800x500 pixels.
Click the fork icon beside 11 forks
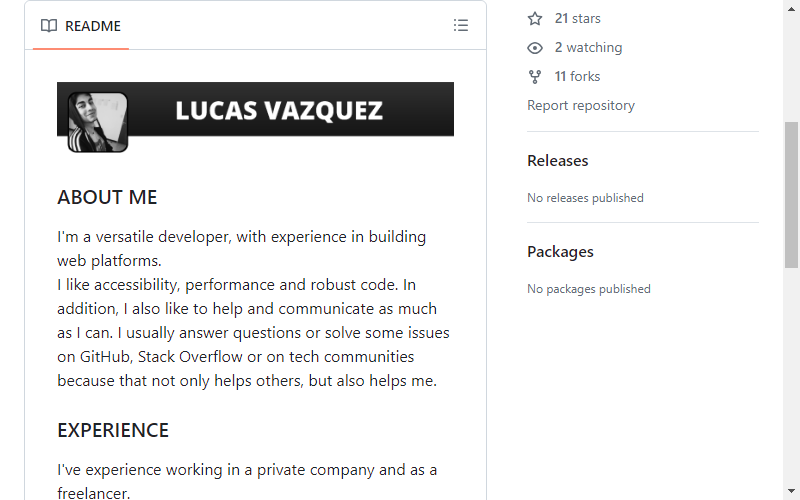click(x=535, y=77)
